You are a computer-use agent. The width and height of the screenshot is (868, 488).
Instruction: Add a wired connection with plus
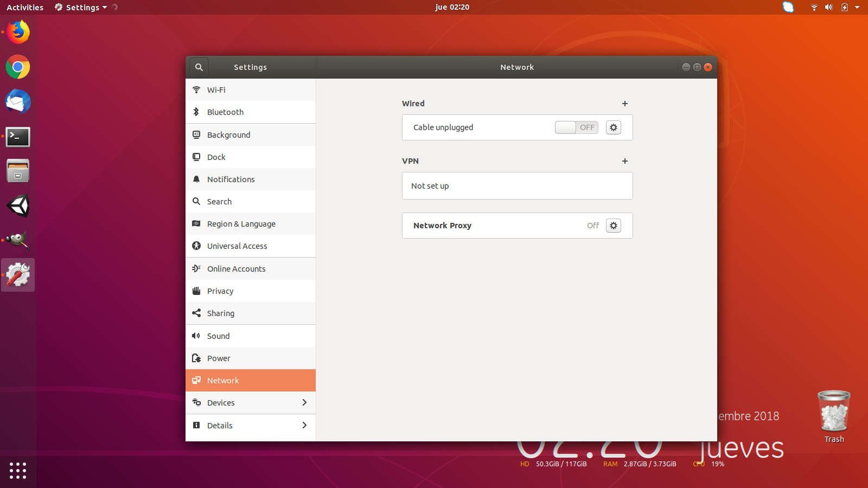tap(625, 104)
